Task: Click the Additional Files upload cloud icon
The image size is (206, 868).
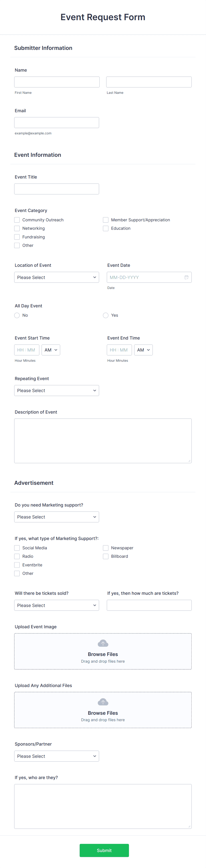Action: [x=103, y=702]
